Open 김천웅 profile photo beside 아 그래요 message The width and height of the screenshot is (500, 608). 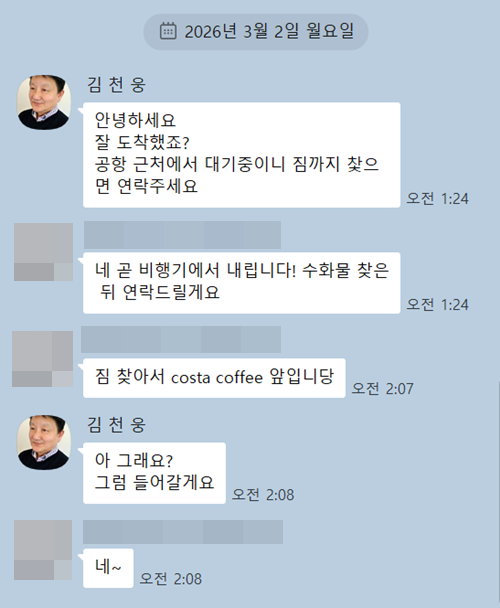44,442
